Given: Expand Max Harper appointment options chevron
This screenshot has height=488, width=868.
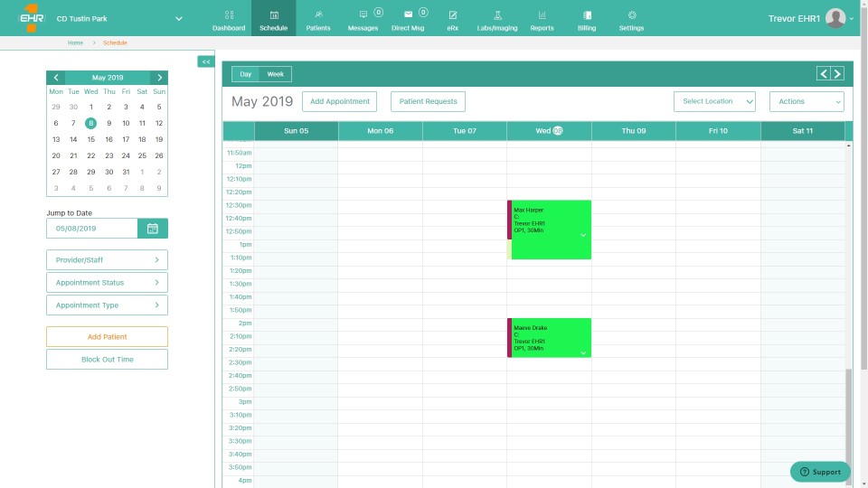Looking at the screenshot, I should [x=583, y=235].
